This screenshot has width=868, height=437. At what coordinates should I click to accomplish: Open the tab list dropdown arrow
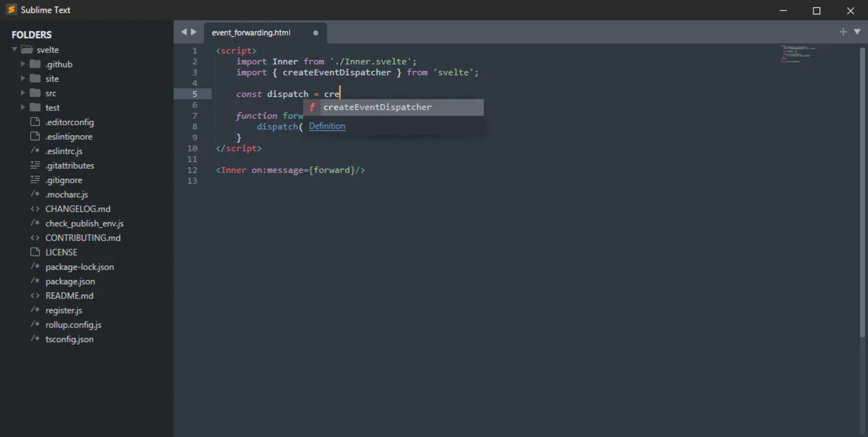[x=857, y=32]
